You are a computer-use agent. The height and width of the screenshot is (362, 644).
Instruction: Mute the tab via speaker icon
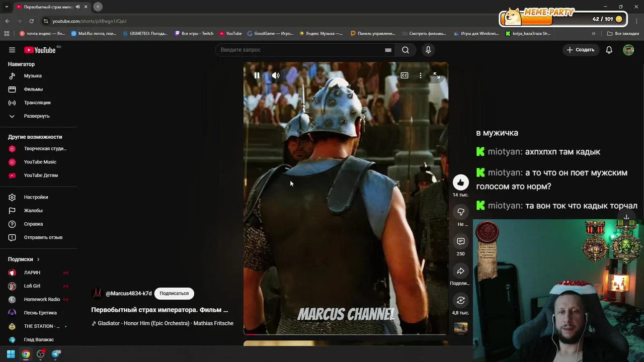[77, 7]
